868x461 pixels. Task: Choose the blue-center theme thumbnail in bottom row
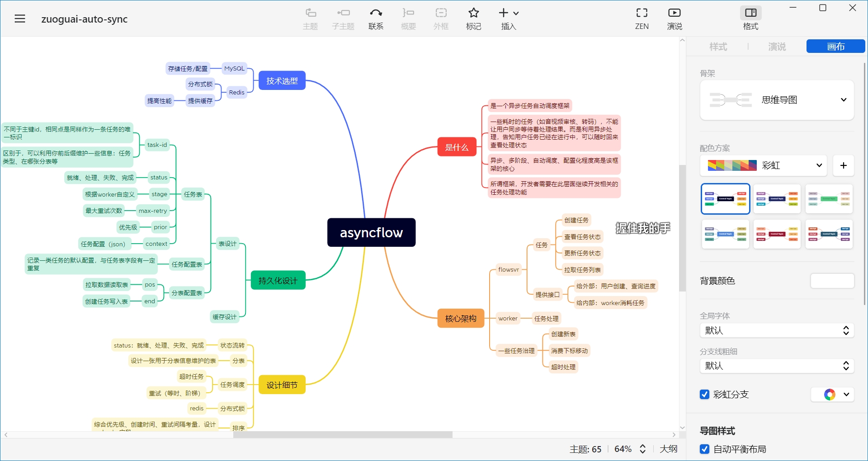[725, 234]
